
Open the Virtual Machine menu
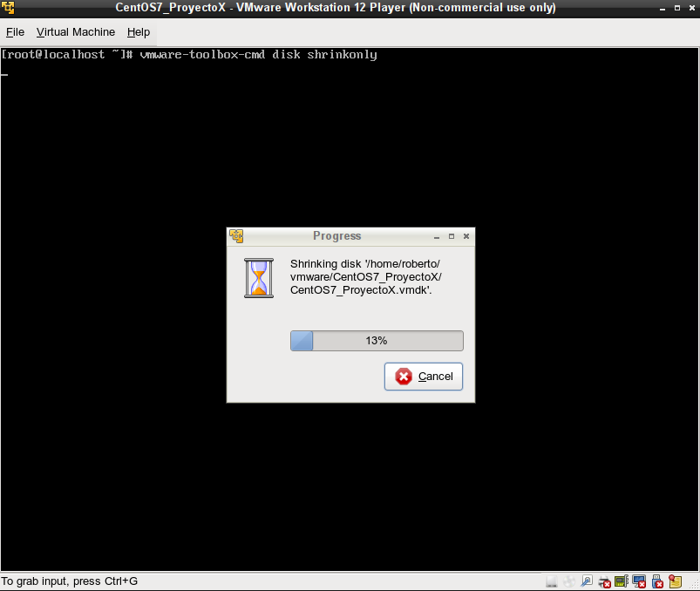[x=76, y=32]
